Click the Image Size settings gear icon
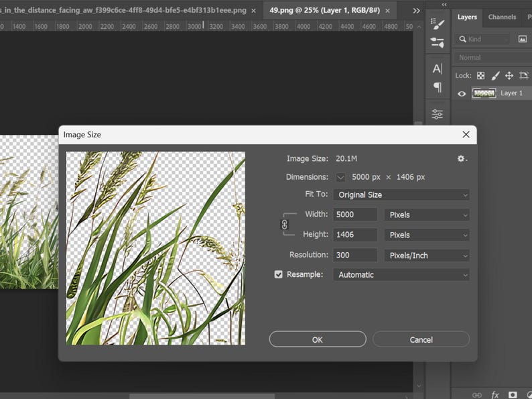Image resolution: width=532 pixels, height=399 pixels. coord(461,158)
